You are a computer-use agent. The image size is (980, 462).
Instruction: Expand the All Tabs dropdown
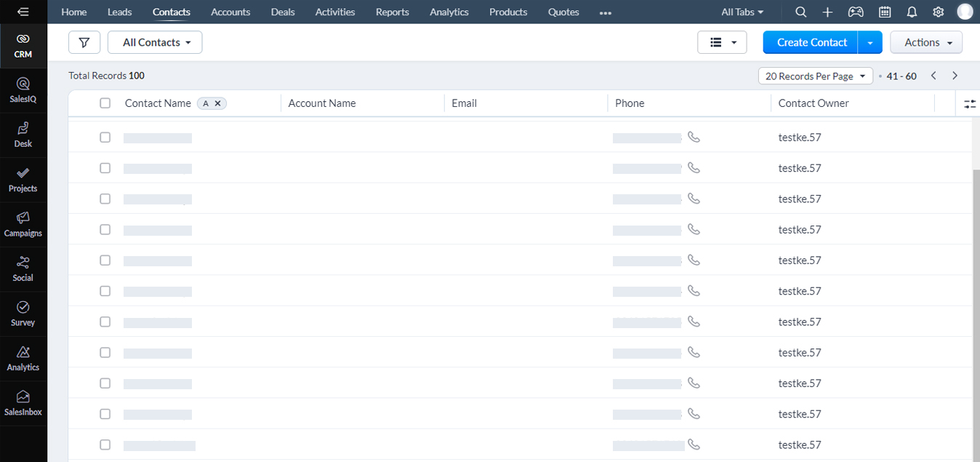click(742, 12)
